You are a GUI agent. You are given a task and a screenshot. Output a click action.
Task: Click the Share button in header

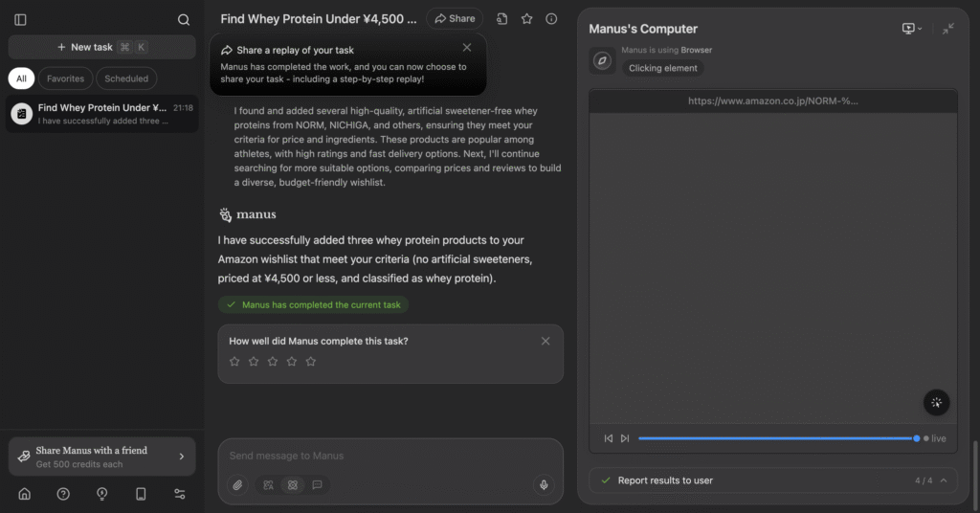click(455, 19)
